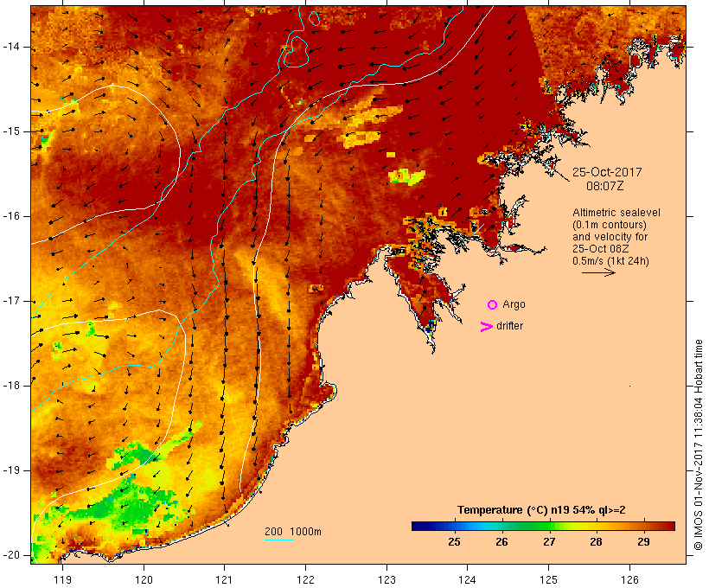The height and width of the screenshot is (588, 709).
Task: Click the '122' longitude axis label
Action: pos(306,580)
